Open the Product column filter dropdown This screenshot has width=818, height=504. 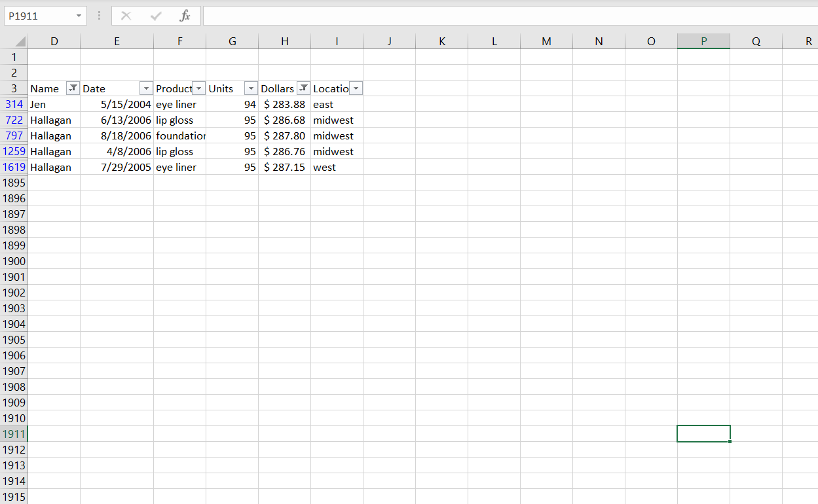pyautogui.click(x=198, y=88)
